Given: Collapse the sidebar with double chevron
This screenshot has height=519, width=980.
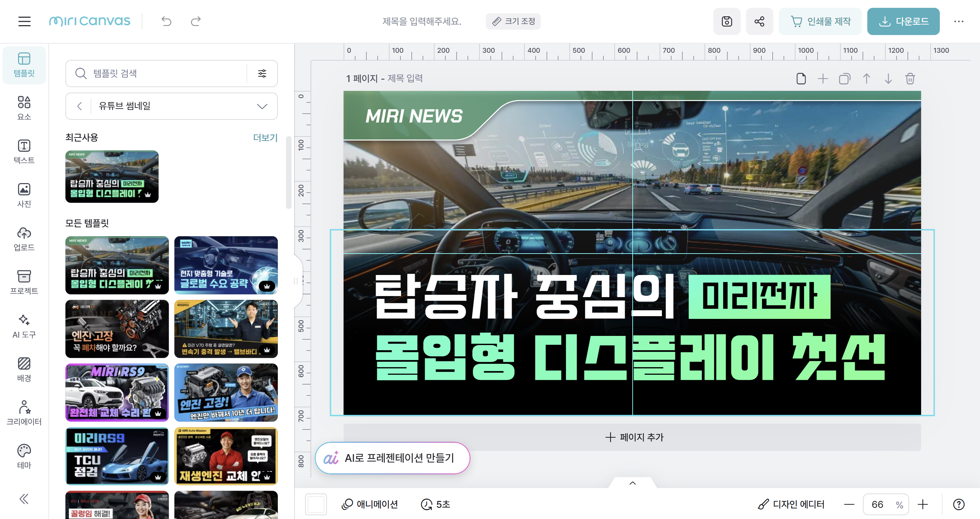Looking at the screenshot, I should [24, 499].
